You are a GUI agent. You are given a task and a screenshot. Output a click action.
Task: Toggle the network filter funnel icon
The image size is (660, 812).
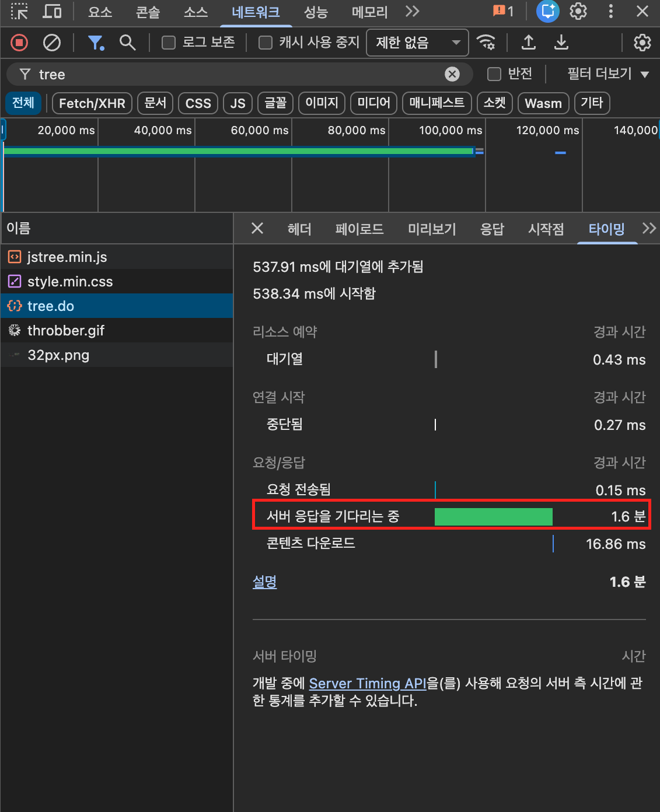(x=96, y=42)
